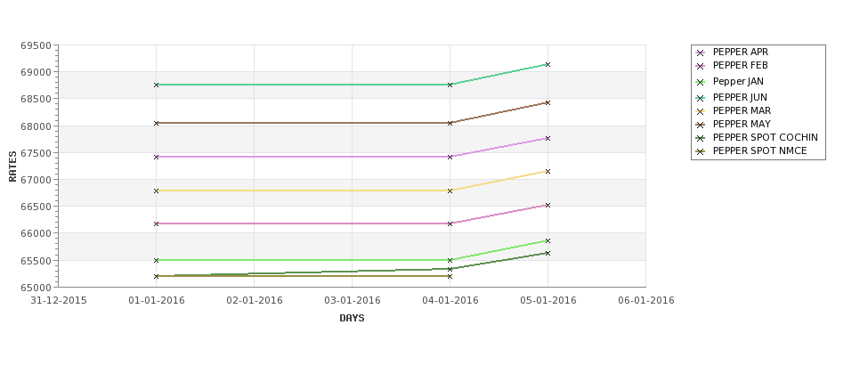Click the PEPPER MAR legend marker
The height and width of the screenshot is (382, 868).
[x=700, y=111]
